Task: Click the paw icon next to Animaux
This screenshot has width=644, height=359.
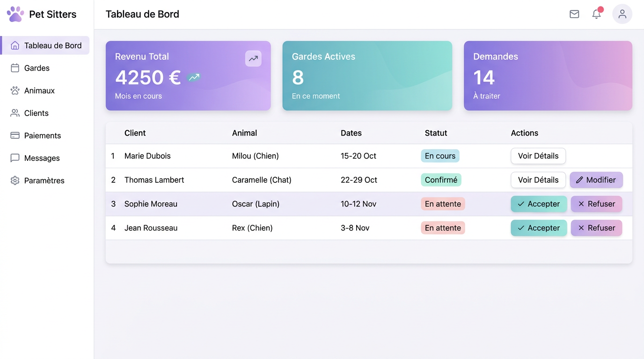Action: (x=15, y=90)
